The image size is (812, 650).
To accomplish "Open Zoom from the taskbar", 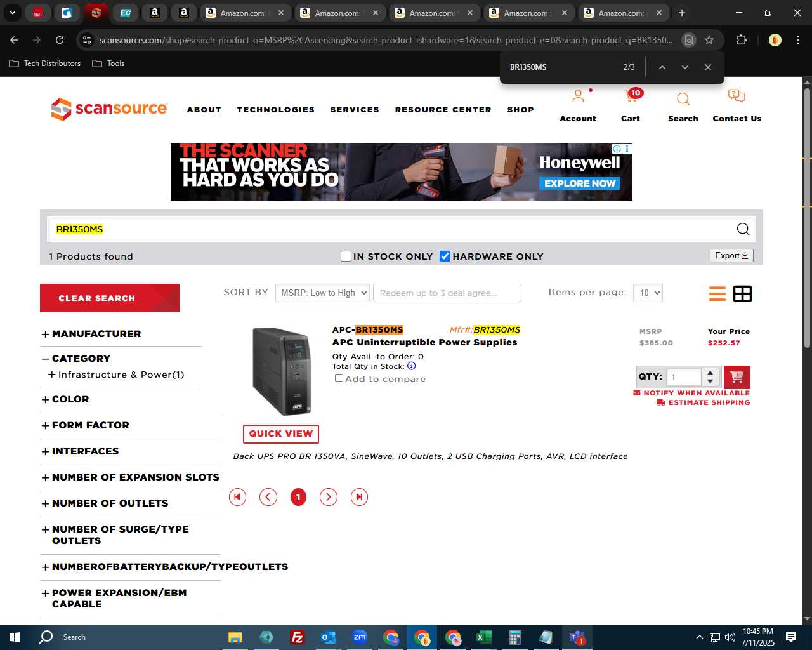I will point(359,637).
